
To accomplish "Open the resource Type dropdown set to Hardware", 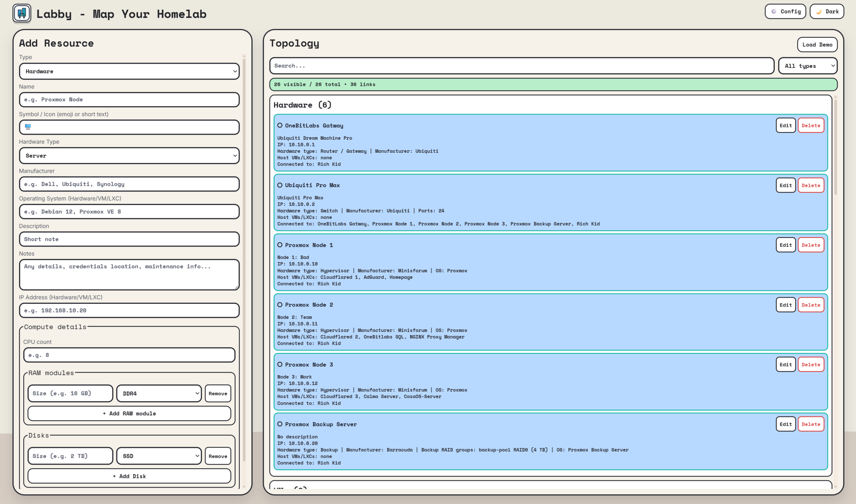I will (x=129, y=71).
